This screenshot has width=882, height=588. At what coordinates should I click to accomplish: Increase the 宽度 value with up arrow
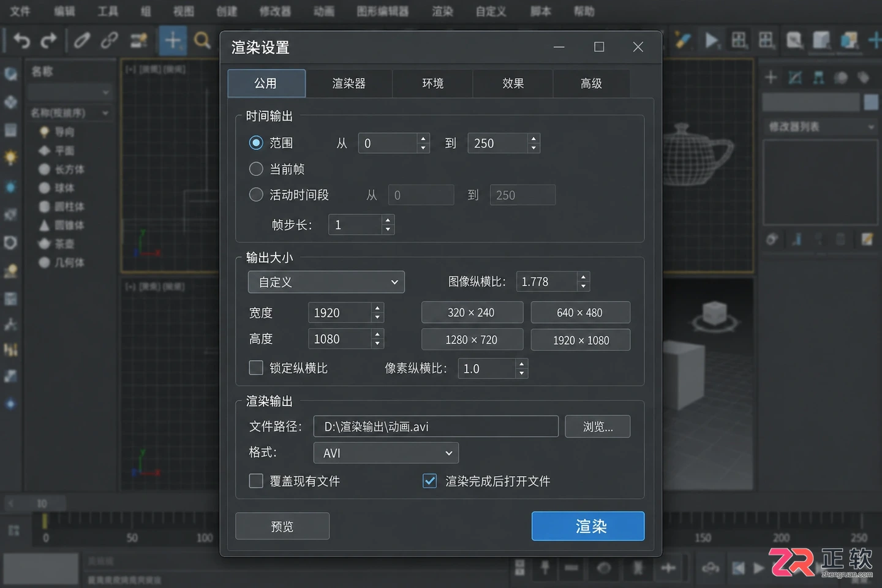pos(377,307)
